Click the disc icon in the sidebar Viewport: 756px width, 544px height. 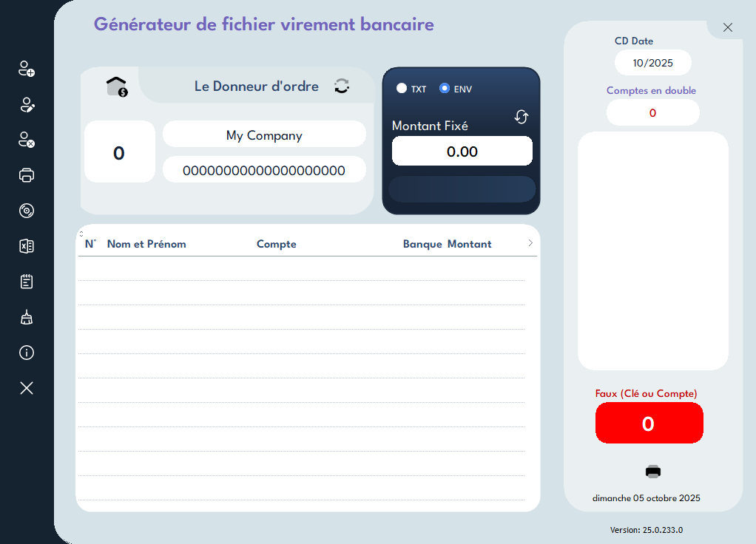27,211
